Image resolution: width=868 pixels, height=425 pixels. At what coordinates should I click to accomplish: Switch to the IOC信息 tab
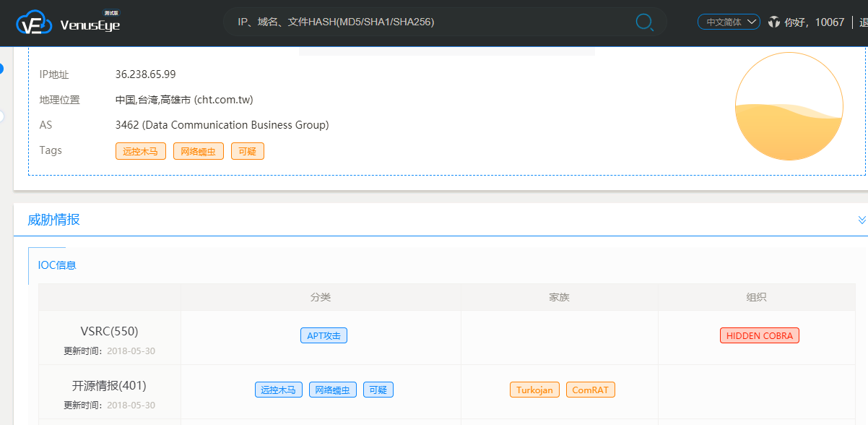(x=57, y=265)
